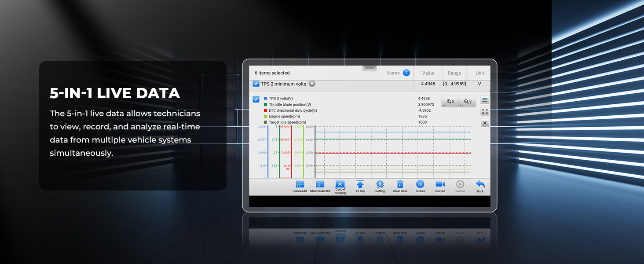This screenshot has width=644, height=264.
Task: Tap the Review play icon
Action: [x=460, y=184]
